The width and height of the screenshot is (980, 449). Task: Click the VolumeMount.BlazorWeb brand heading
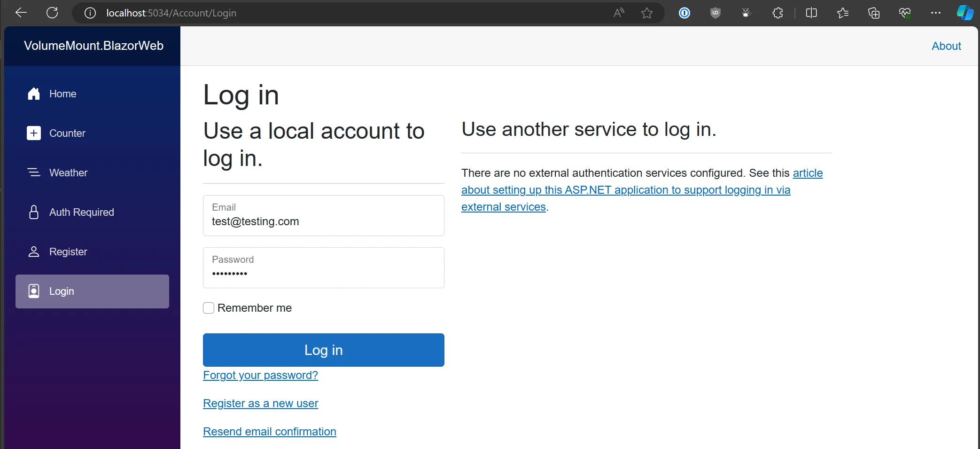pos(93,46)
